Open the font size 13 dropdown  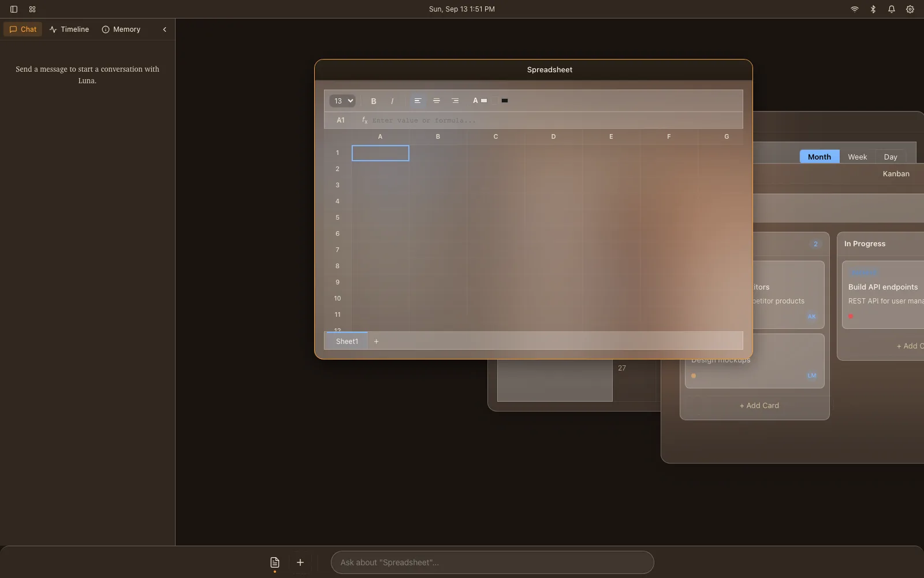pos(342,101)
